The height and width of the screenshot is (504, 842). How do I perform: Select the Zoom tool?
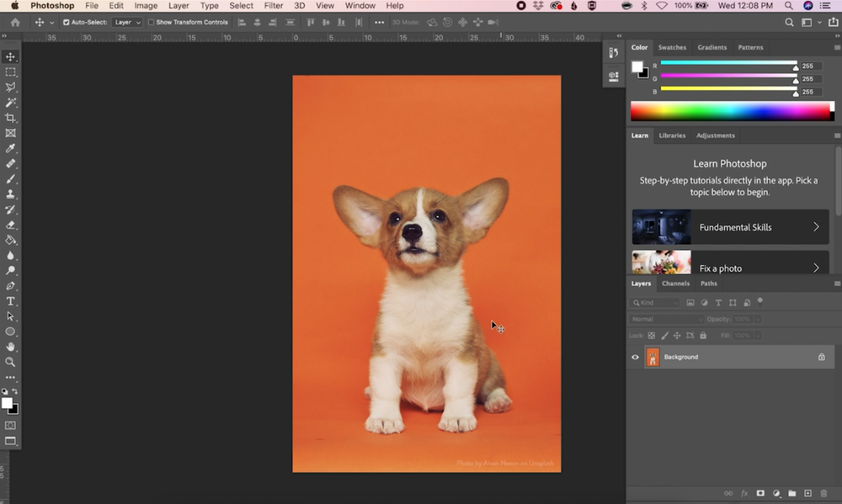point(10,361)
